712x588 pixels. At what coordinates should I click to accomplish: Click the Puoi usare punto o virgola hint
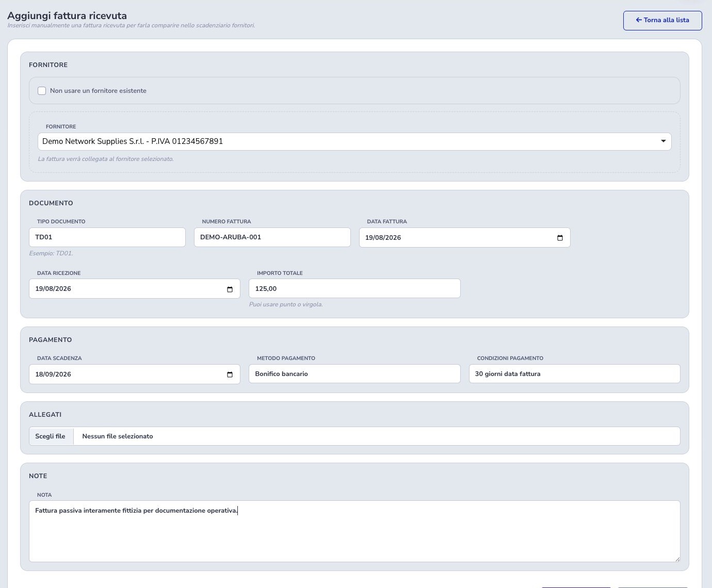click(x=286, y=304)
